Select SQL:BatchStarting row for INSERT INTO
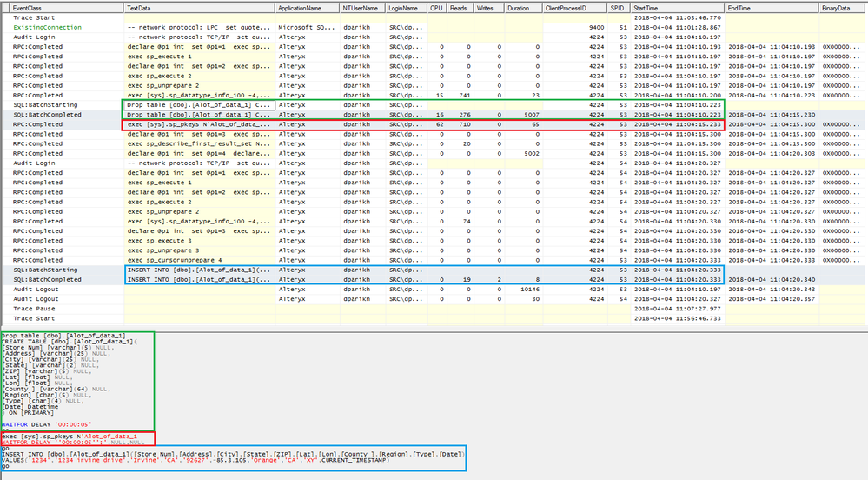Image resolution: width=868 pixels, height=480 pixels. (434, 270)
